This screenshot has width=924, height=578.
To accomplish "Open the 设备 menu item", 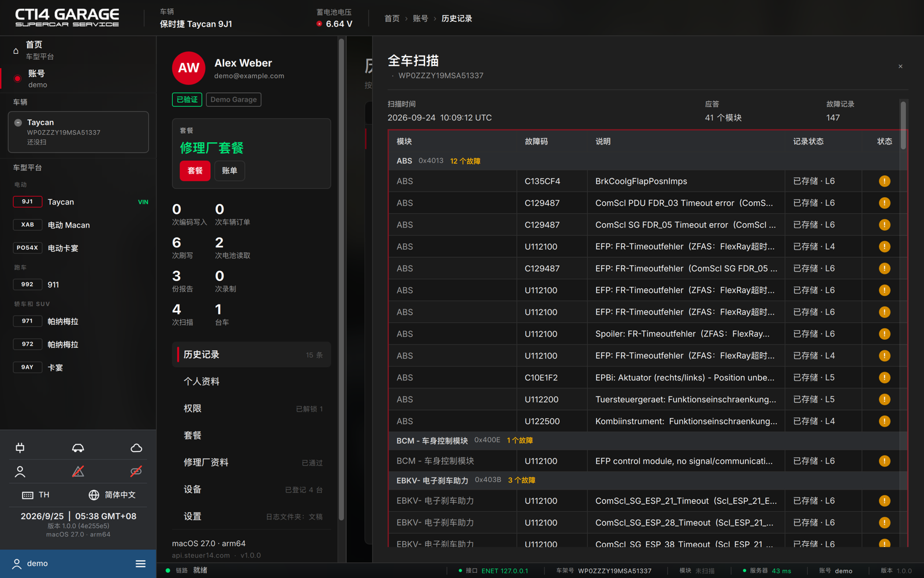I will 251,490.
